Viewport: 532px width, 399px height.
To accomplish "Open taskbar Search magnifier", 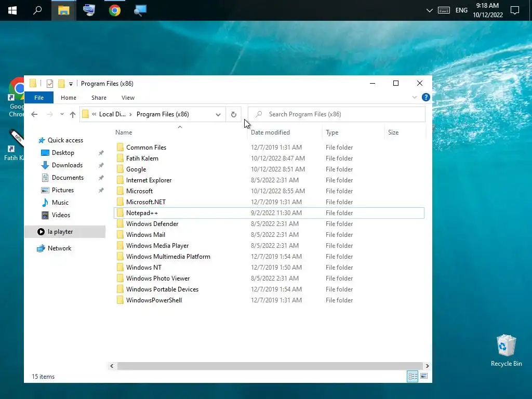I will 37,10.
